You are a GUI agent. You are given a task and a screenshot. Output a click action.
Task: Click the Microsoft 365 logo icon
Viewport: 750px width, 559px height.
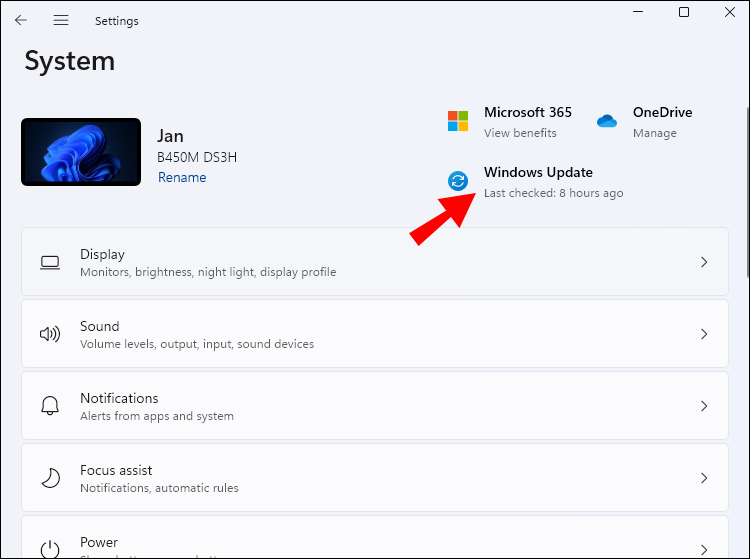(x=458, y=121)
